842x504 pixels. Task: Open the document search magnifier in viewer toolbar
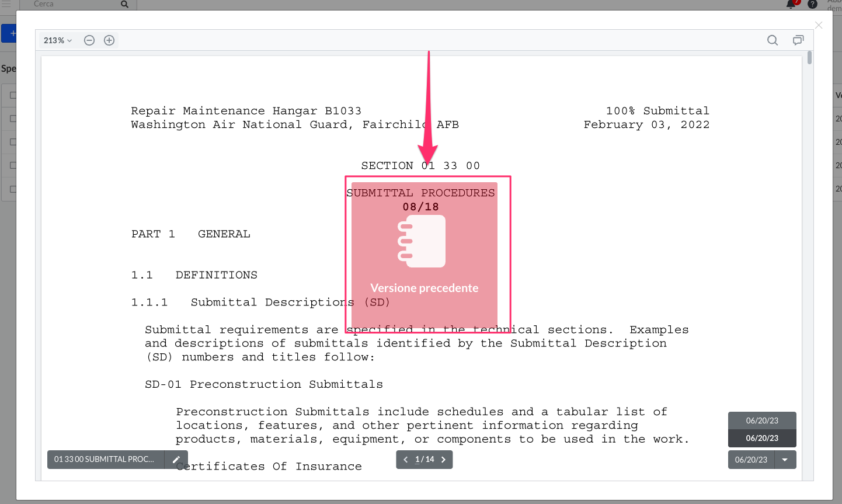[773, 40]
